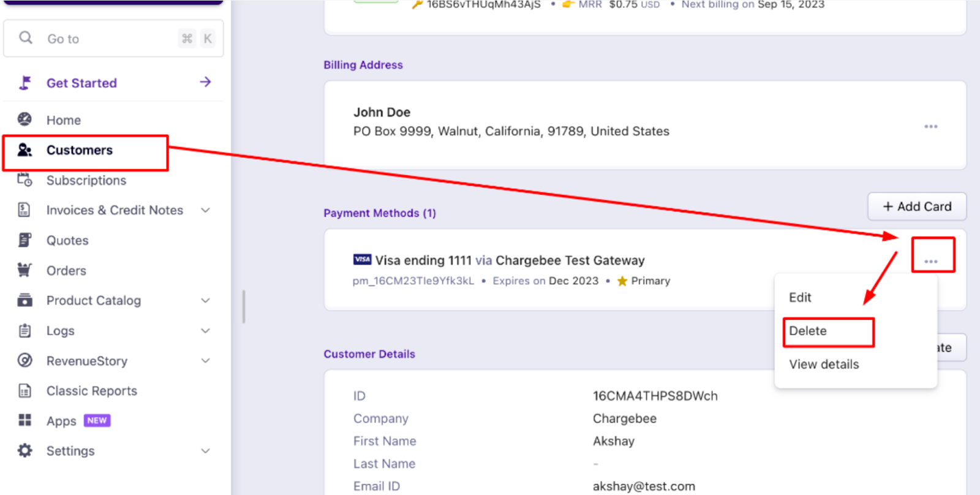The height and width of the screenshot is (495, 980).
Task: Click the Subscriptions calendar icon
Action: [24, 180]
